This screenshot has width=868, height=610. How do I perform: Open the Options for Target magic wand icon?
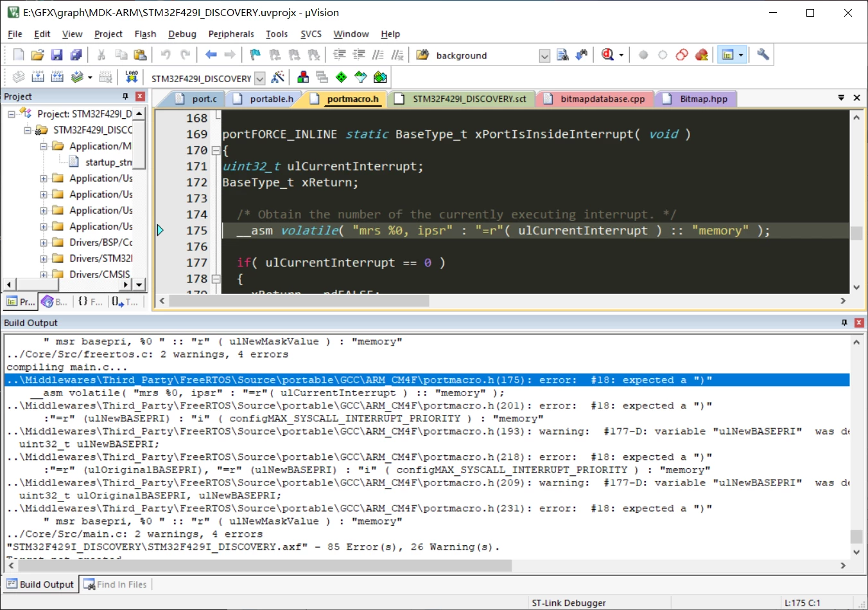click(278, 78)
